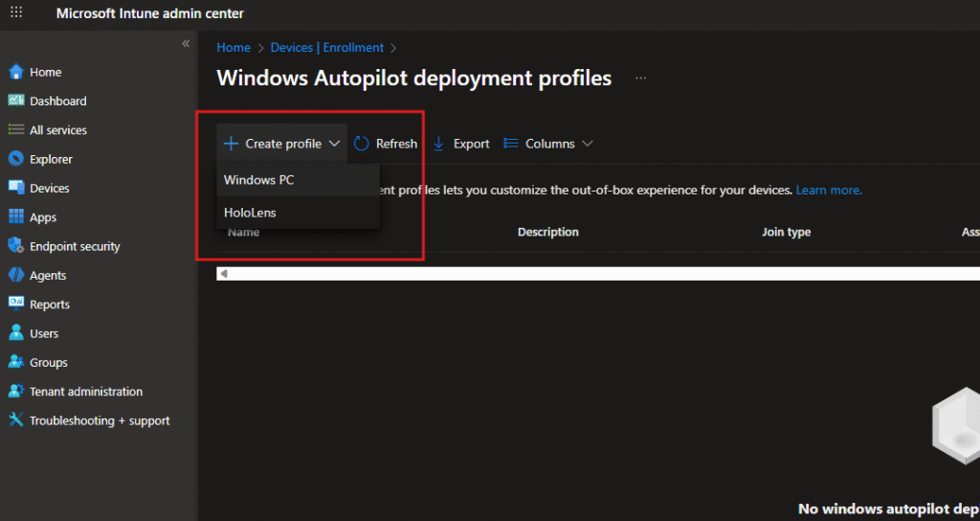This screenshot has width=980, height=521.
Task: Select the Explorer sidebar icon
Action: 16,159
